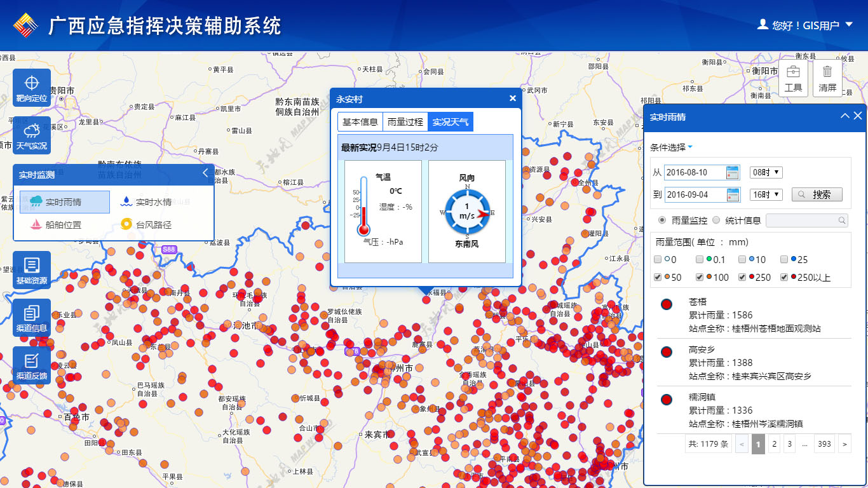Click the wind direction compass dial

click(x=468, y=212)
